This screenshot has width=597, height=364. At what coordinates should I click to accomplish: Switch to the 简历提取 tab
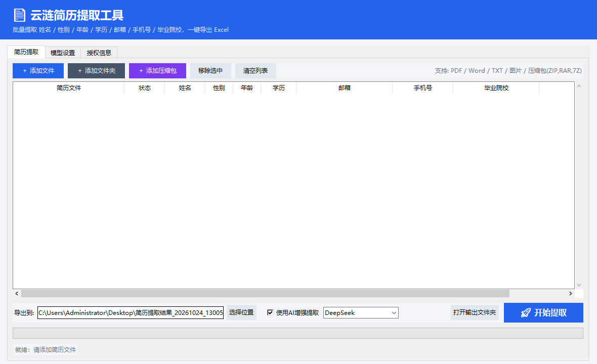[x=26, y=52]
